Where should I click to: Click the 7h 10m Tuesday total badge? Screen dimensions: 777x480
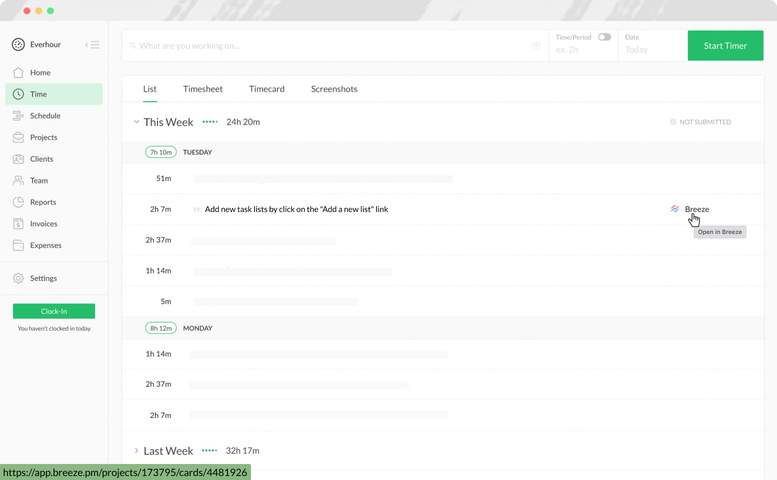(x=161, y=152)
